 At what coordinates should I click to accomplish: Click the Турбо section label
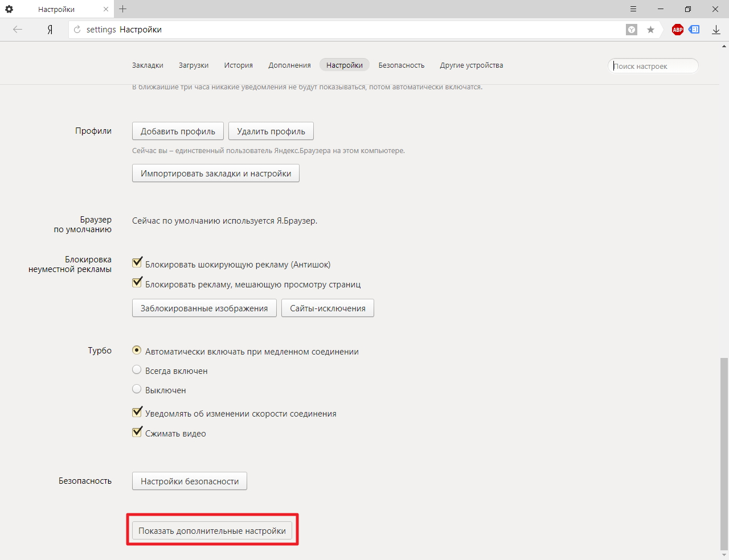100,351
